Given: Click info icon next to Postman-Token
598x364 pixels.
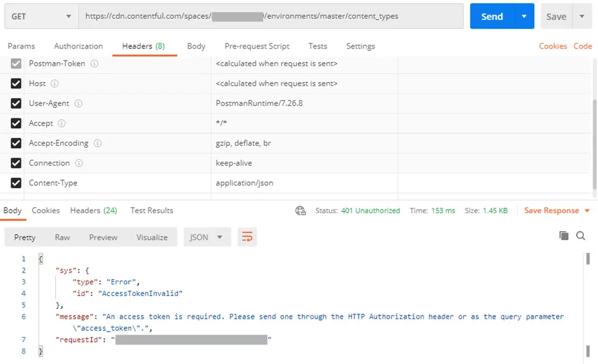Looking at the screenshot, I should pos(94,64).
